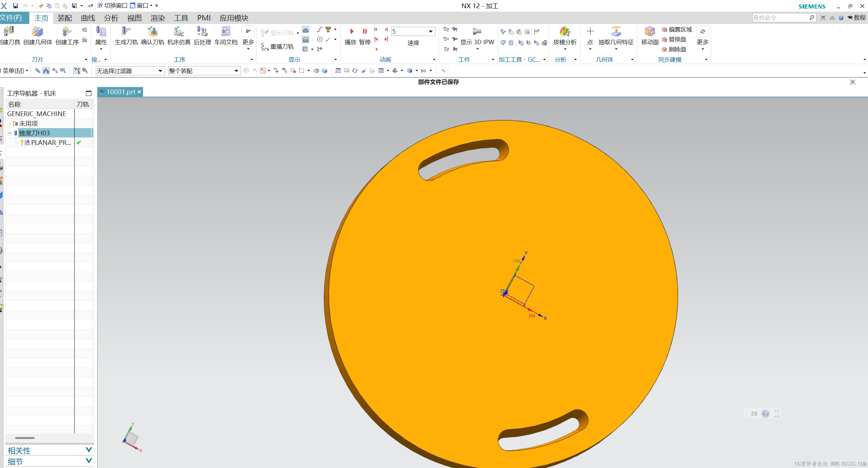This screenshot has height=468, width=868.
Task: Switch to the Home (主页) tab
Action: (41, 18)
